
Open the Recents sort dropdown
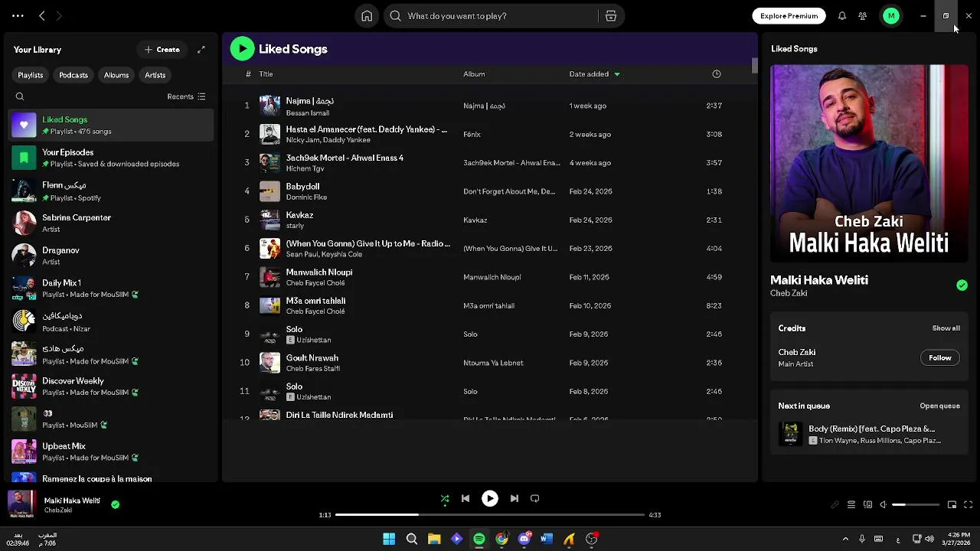(x=186, y=96)
